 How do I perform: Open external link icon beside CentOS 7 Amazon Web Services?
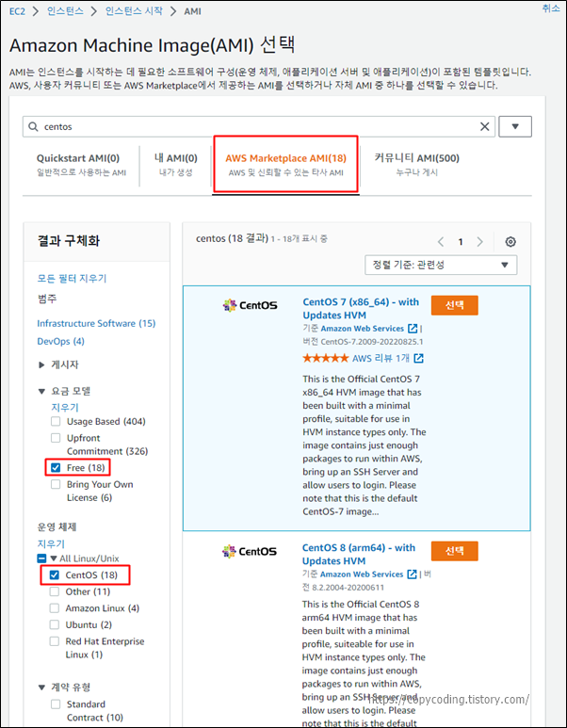(413, 329)
